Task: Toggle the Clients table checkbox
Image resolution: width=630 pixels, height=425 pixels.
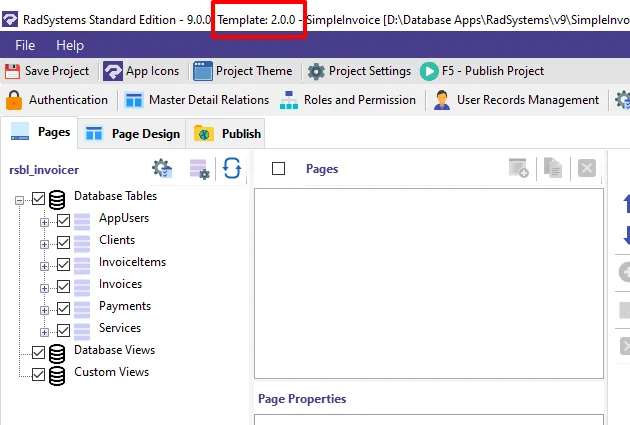Action: [63, 243]
